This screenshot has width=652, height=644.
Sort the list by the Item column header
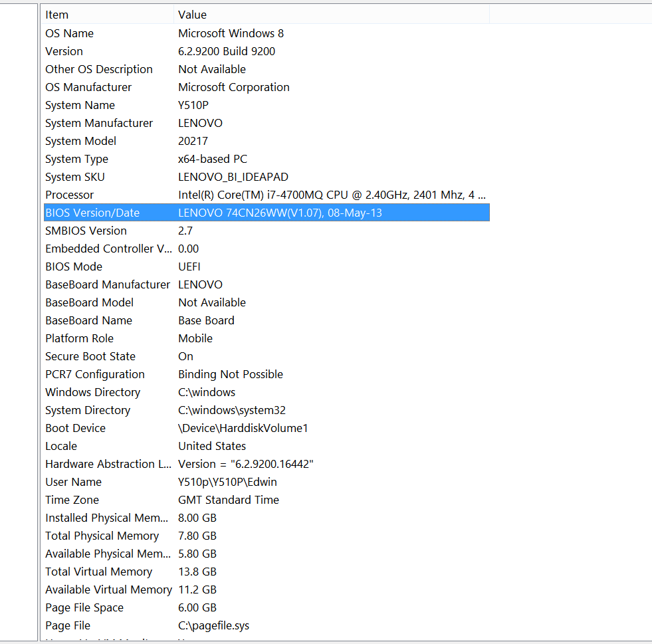point(108,15)
